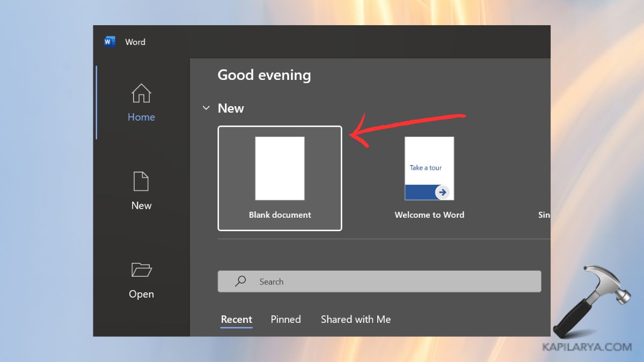Open the Welcome to Word tour template

click(429, 178)
